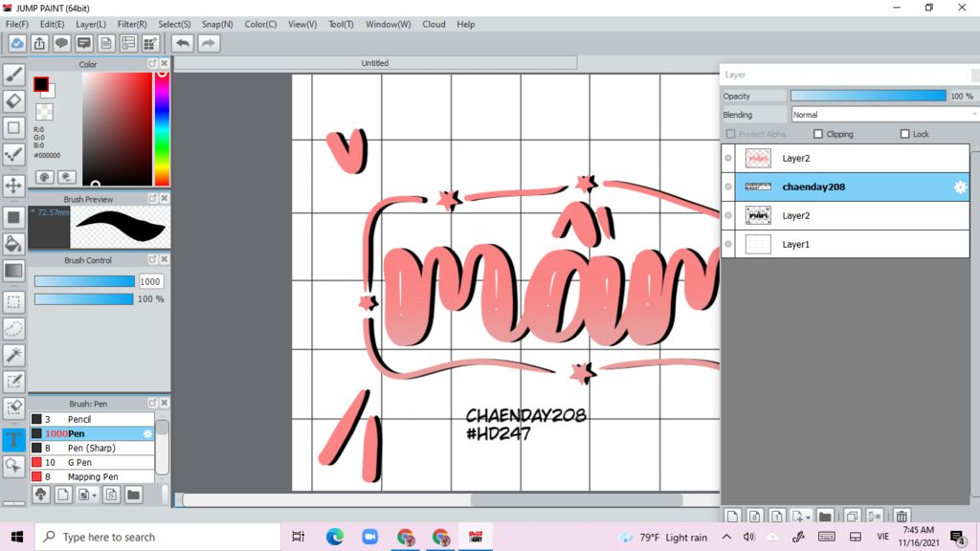Adjust the layer Opacity slider
Screen dimensions: 980x551
point(868,96)
